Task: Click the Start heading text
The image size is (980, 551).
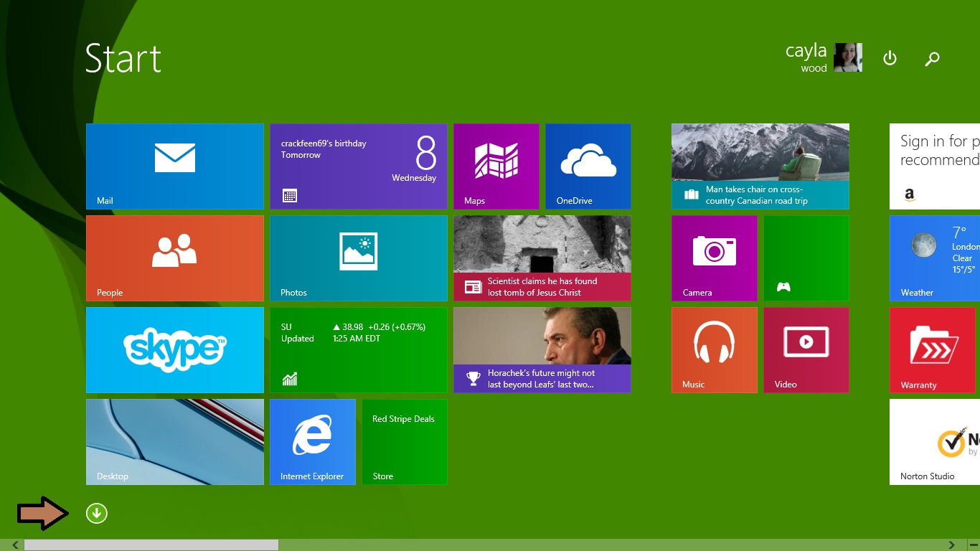Action: pyautogui.click(x=123, y=58)
